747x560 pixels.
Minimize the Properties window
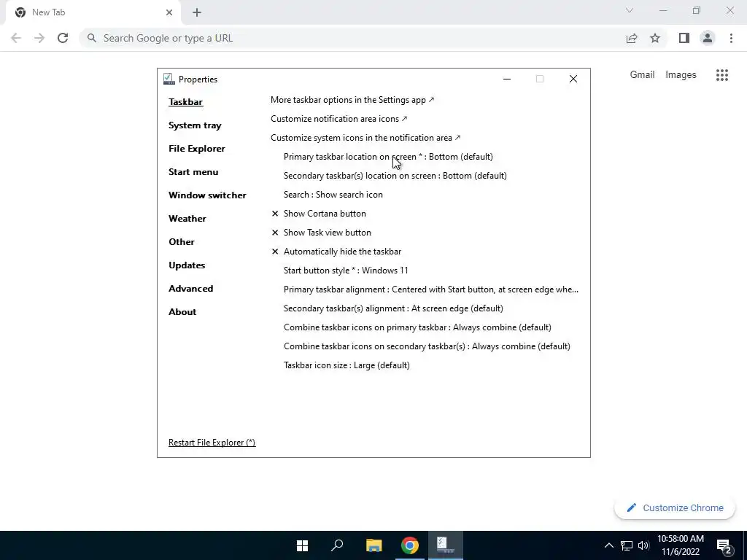tap(507, 79)
